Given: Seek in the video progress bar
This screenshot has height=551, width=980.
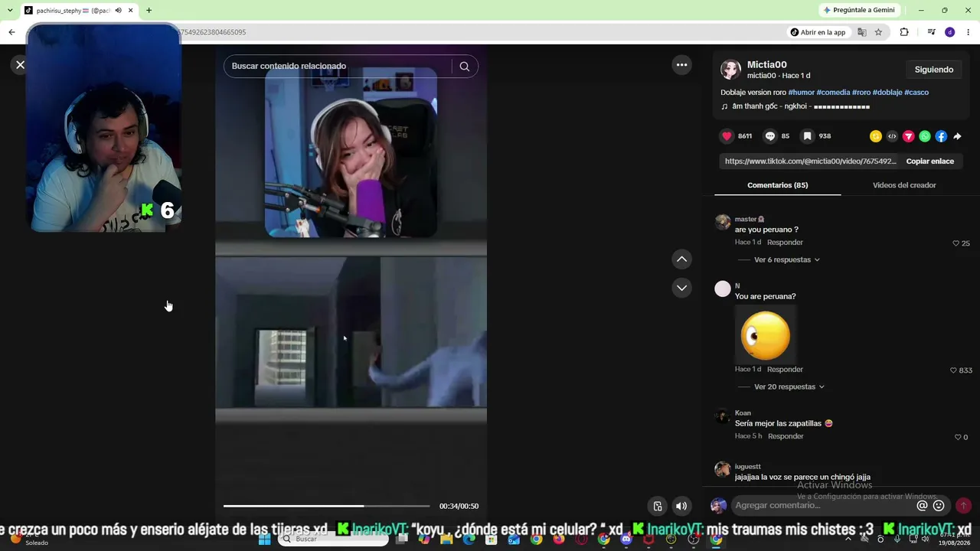Looking at the screenshot, I should pos(327,506).
